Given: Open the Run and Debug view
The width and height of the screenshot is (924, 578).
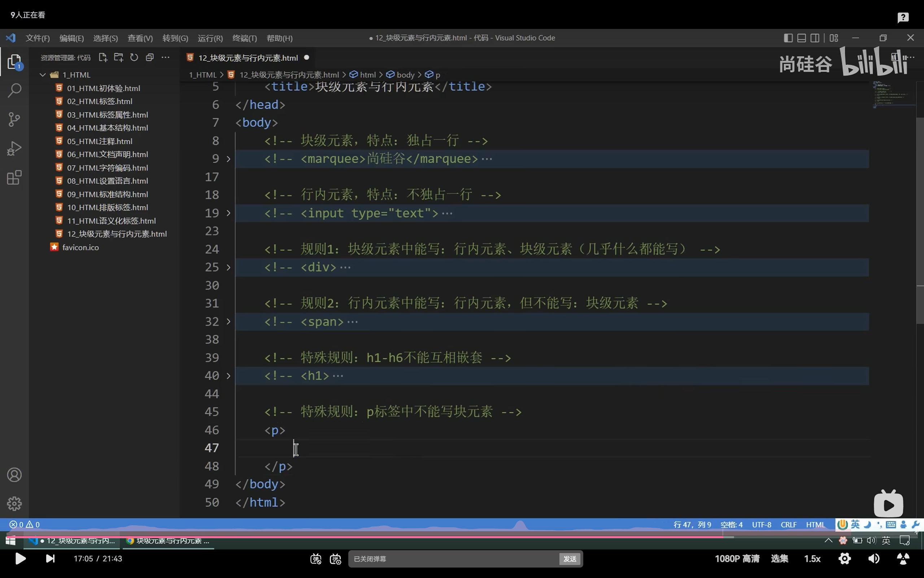Looking at the screenshot, I should click(x=14, y=148).
